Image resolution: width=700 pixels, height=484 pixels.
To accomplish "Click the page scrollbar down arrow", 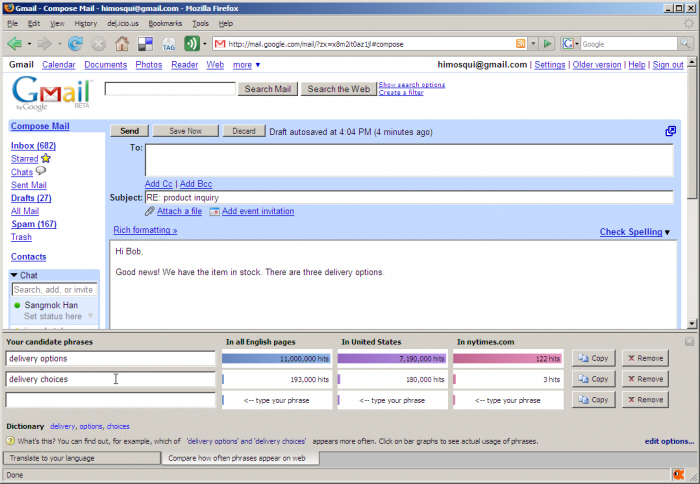I will click(x=692, y=324).
